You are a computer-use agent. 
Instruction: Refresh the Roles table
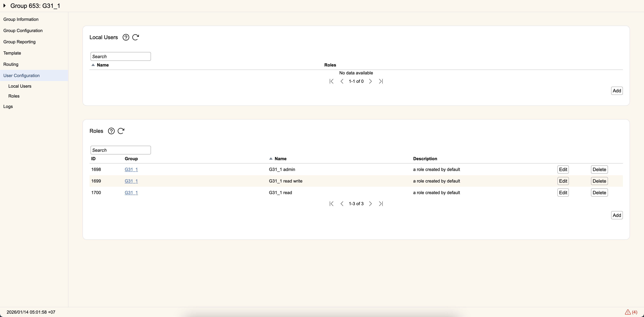121,131
